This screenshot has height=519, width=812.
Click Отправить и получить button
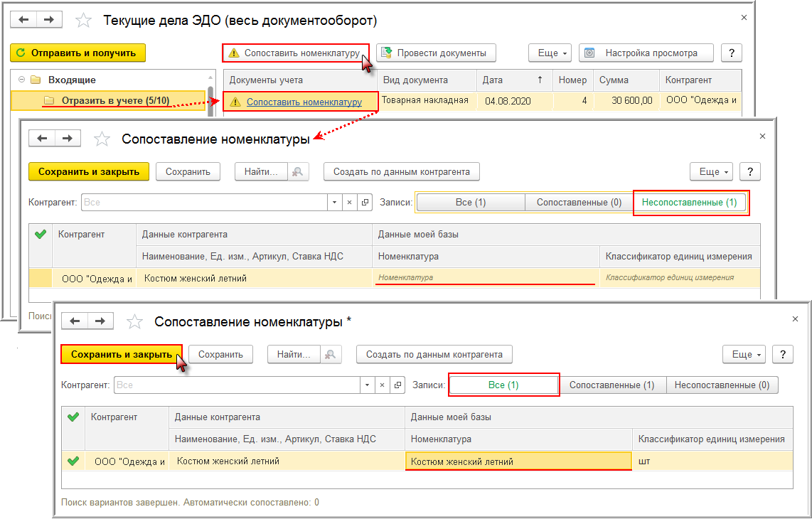pos(78,53)
